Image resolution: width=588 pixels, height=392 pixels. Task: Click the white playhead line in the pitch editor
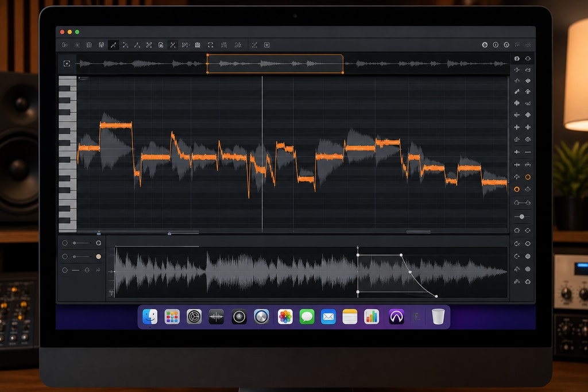262,154
